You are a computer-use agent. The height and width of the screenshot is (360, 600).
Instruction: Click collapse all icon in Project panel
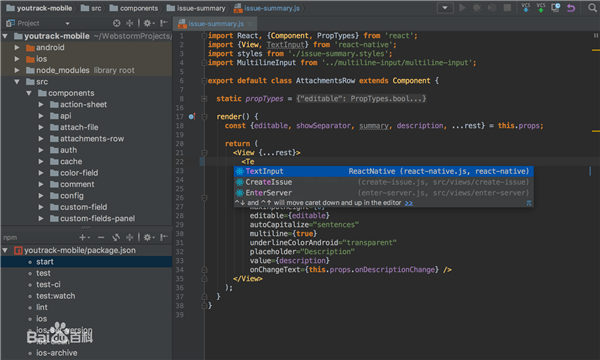[130, 23]
